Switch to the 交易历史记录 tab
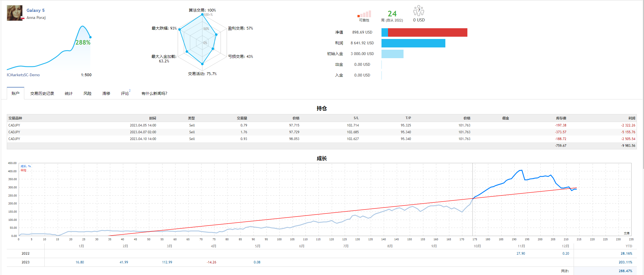 tap(42, 93)
